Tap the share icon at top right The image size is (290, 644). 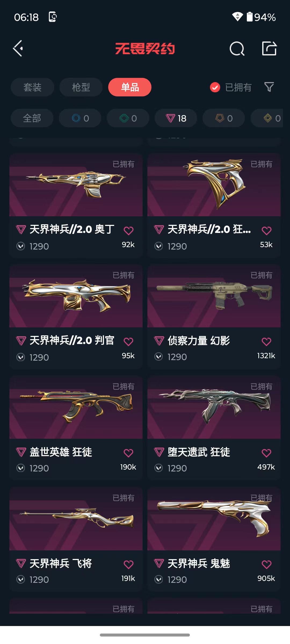(x=269, y=49)
